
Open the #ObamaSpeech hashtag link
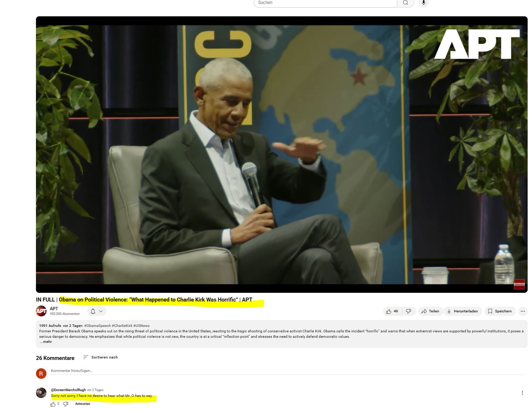(97, 326)
